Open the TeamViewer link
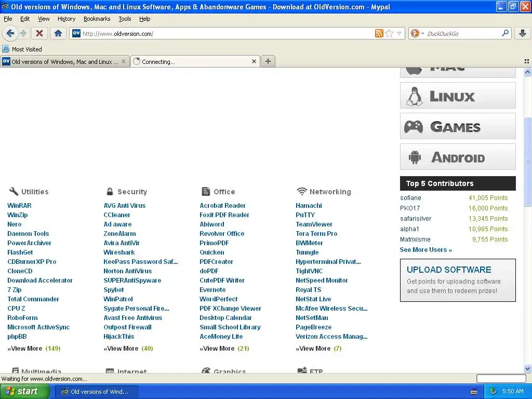The image size is (532, 399). (314, 224)
